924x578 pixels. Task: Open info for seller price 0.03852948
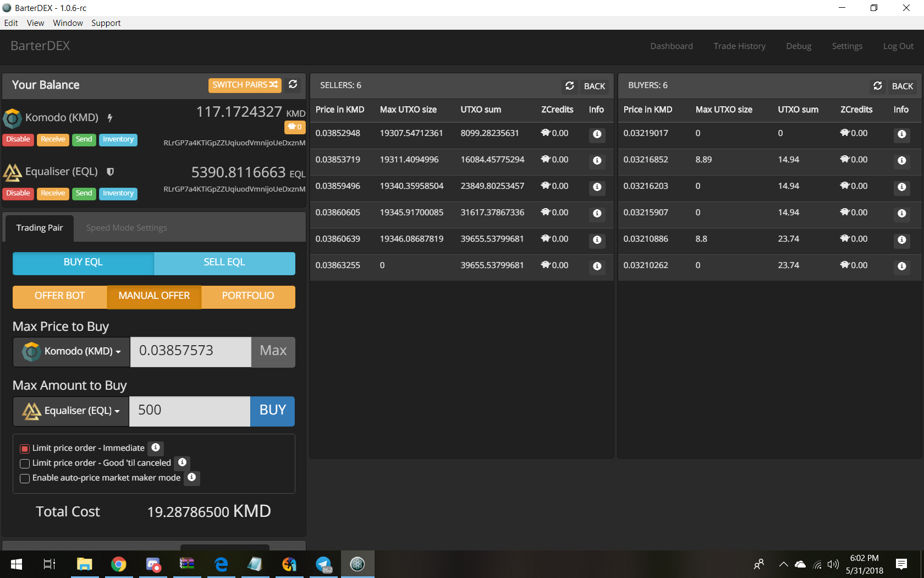pyautogui.click(x=597, y=134)
